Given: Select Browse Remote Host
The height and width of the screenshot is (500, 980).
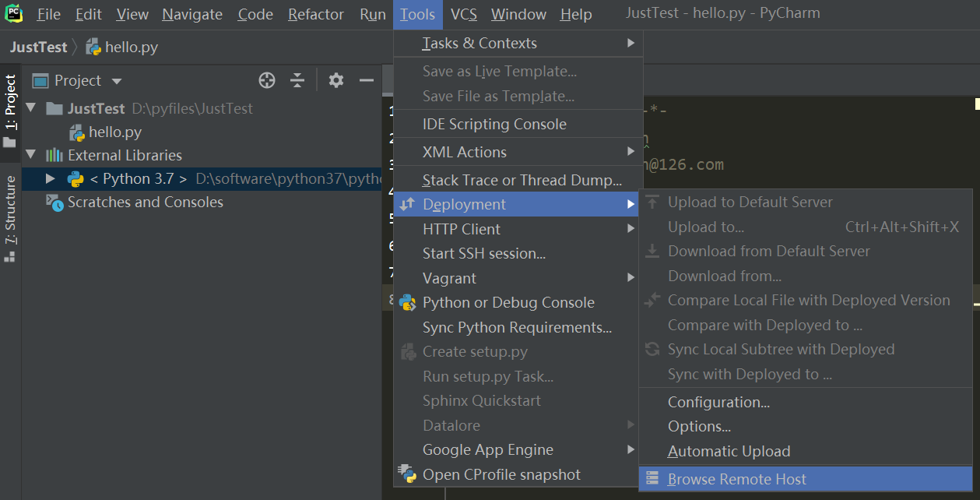Looking at the screenshot, I should [x=806, y=479].
